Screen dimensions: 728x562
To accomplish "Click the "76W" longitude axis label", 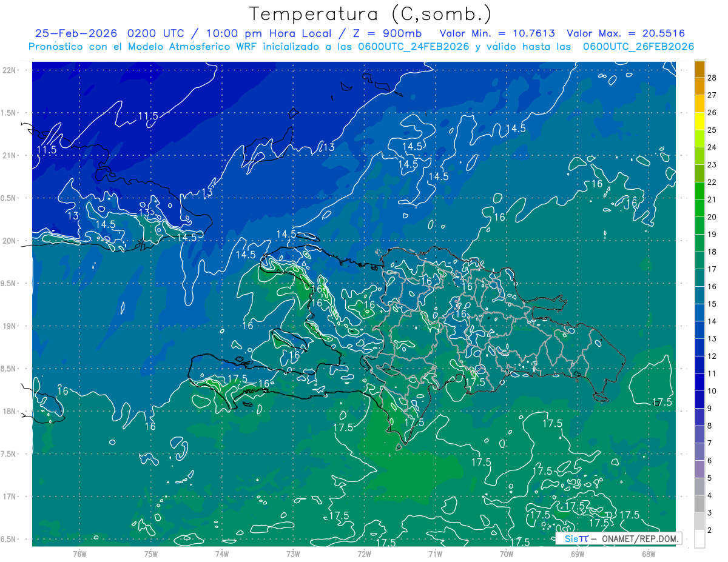I will pos(79,554).
